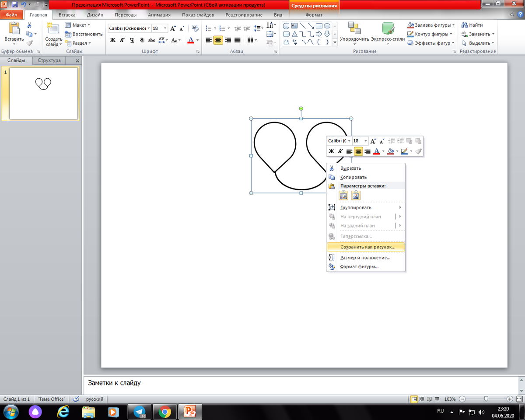Click the Create slide (Создать слайд) icon
Viewport: 525px width, 420px height.
[53, 29]
